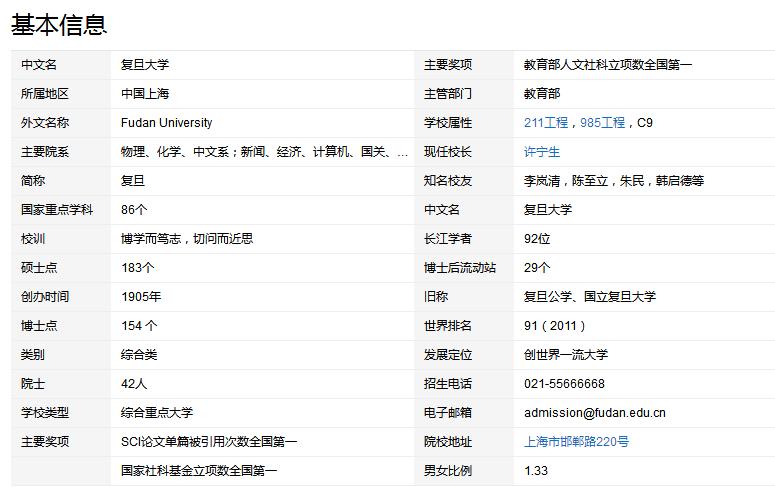Screen dimensions: 775x487
Task: Select the 基本信息 heading
Action: pos(59,25)
